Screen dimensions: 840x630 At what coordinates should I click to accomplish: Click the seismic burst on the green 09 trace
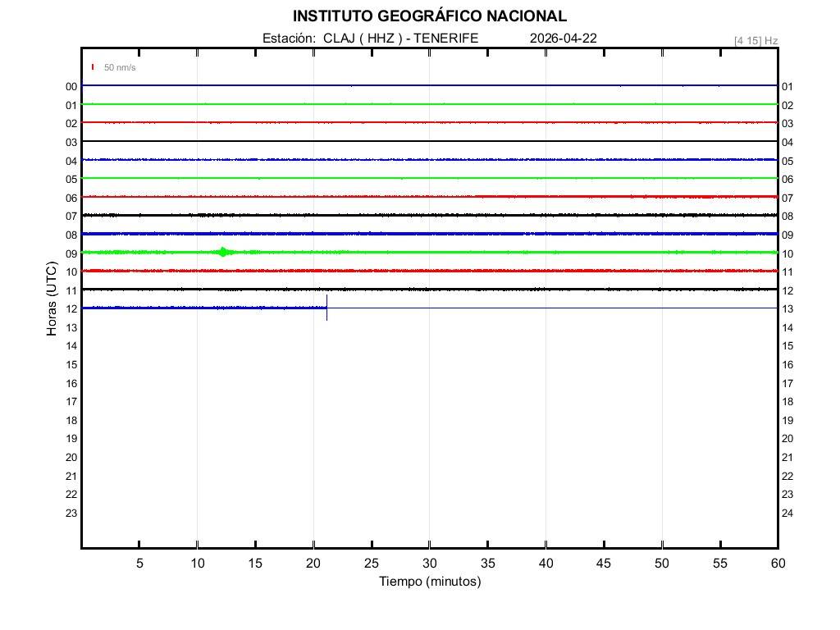[x=223, y=252]
